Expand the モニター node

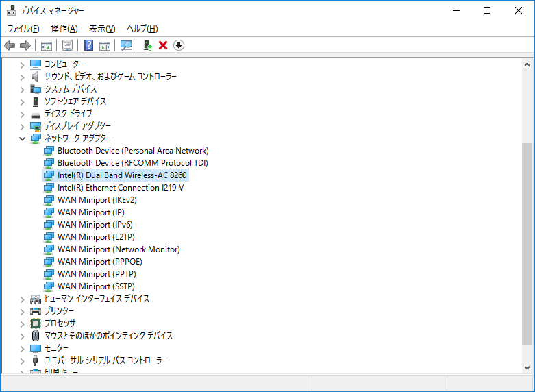22,349
